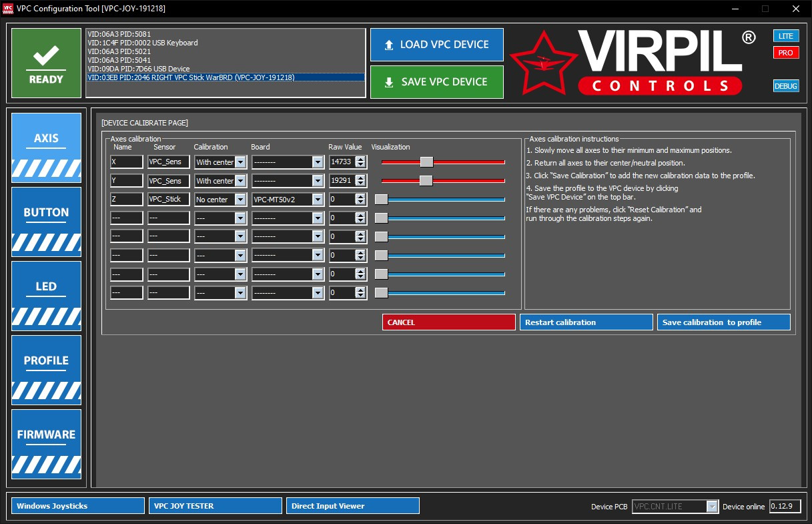812x524 pixels.
Task: Decrease the X axis raw value
Action: (x=361, y=165)
